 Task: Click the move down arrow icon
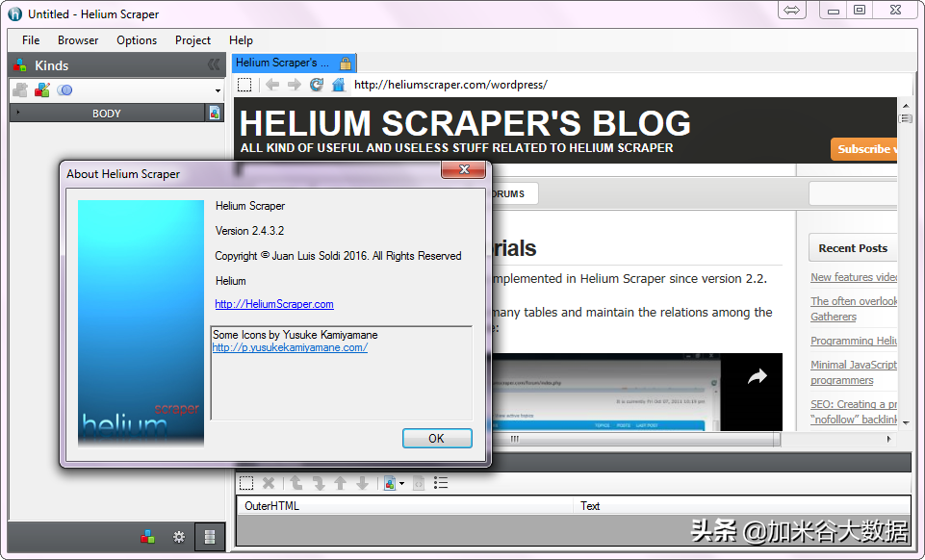(362, 483)
